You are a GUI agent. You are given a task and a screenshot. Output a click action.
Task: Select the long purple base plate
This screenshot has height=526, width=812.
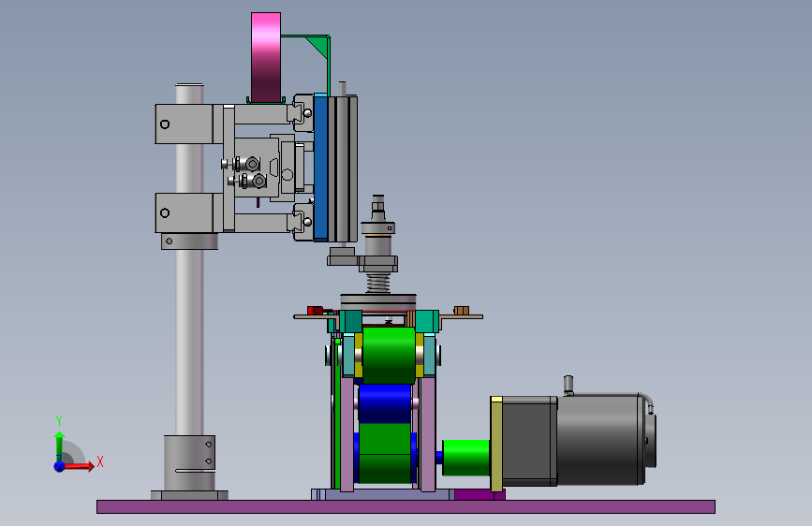point(406,507)
